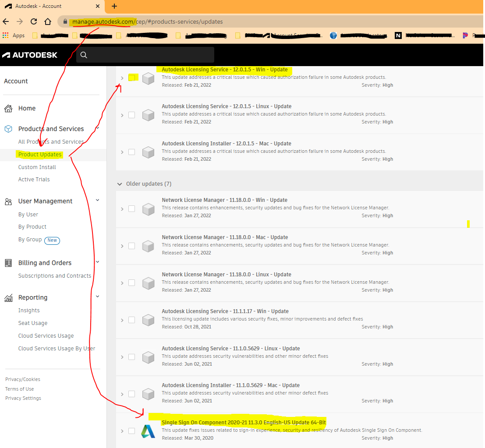Select the Home icon in the sidebar
This screenshot has height=448, width=485.
click(x=8, y=108)
